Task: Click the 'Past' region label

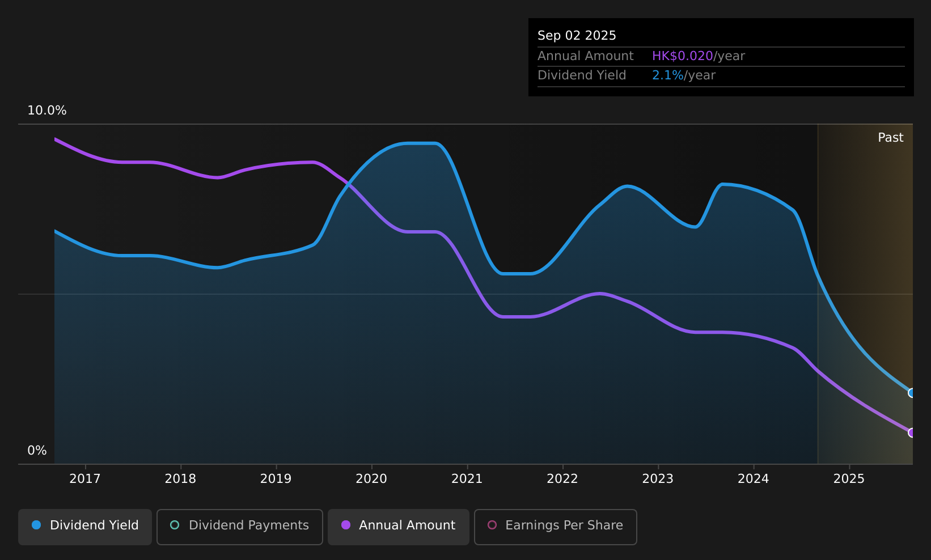Action: click(x=890, y=138)
